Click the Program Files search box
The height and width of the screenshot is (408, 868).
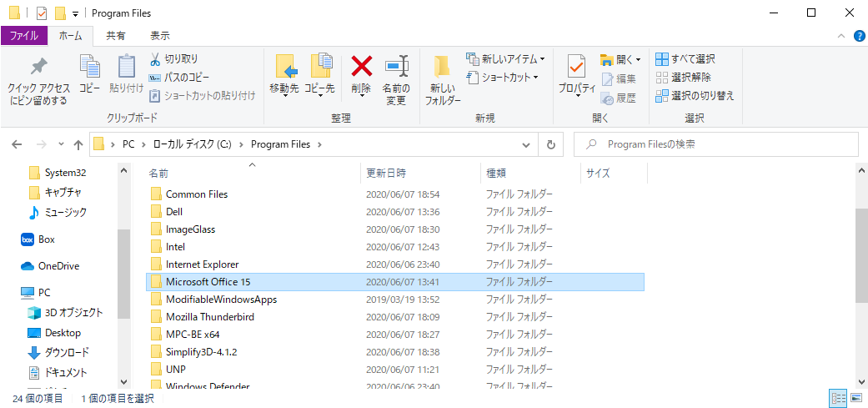click(715, 145)
